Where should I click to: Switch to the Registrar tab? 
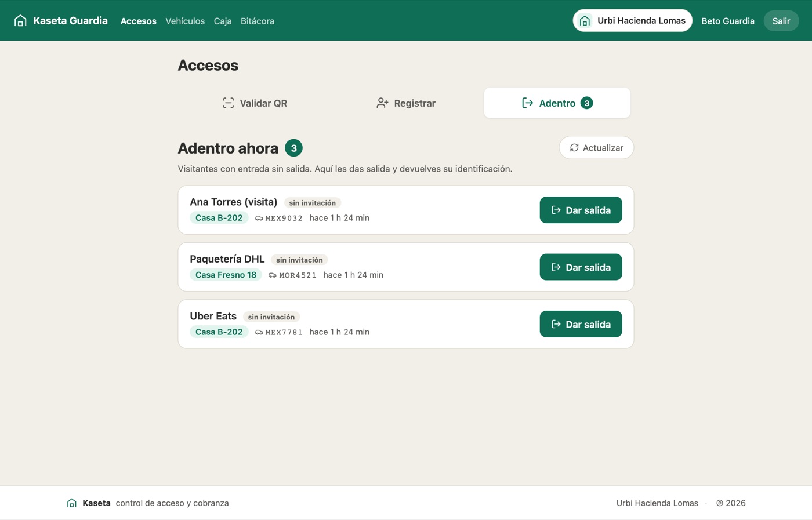coord(406,103)
